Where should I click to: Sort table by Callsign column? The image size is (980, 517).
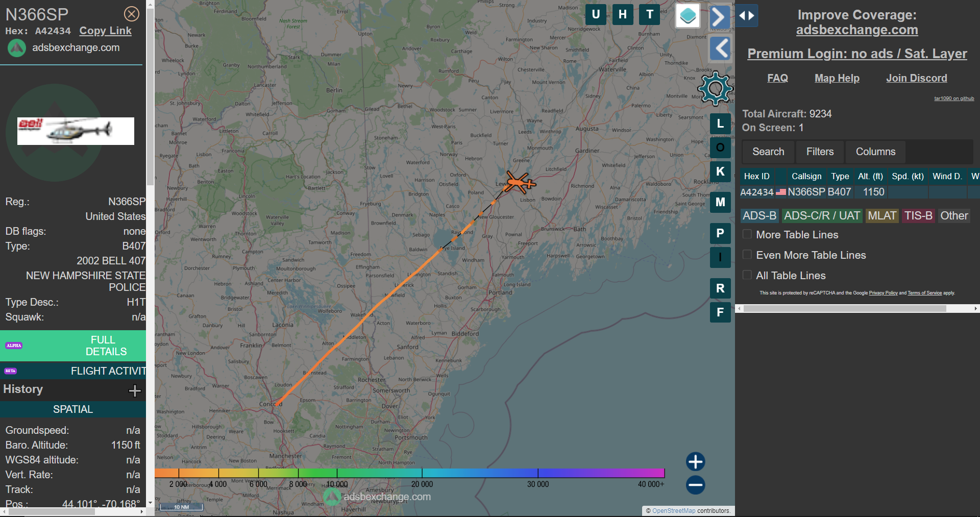coord(806,176)
